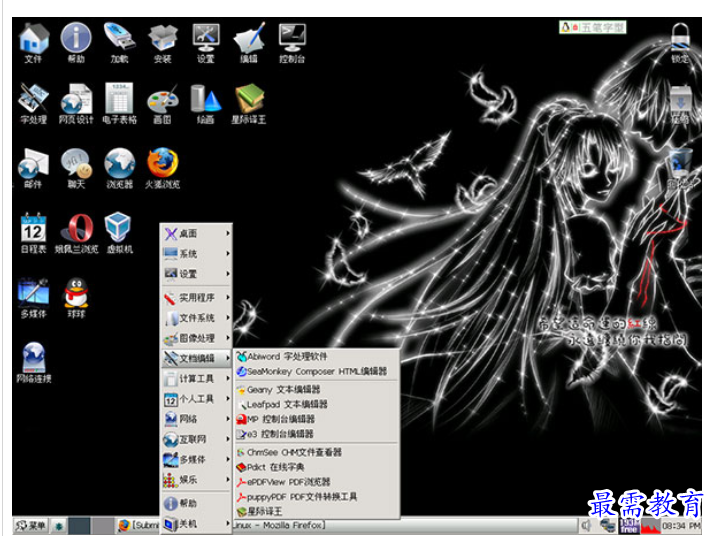Open the 帮助 info desktop icon

click(76, 43)
